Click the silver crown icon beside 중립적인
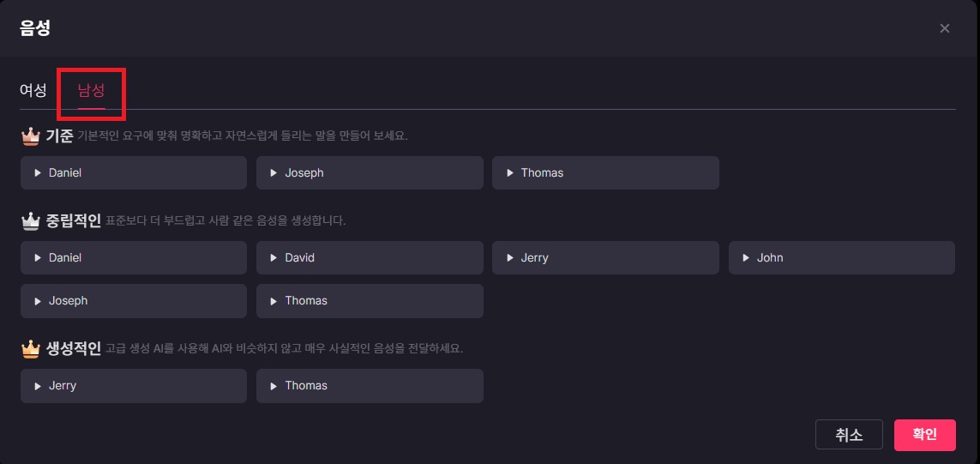Screen dimensions: 980x464 31,220
